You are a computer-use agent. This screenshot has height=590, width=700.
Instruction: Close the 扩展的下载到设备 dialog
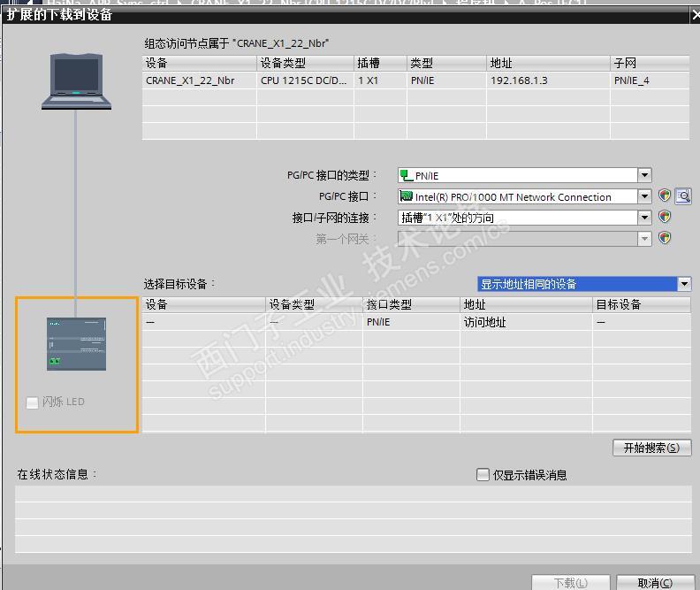coord(695,15)
